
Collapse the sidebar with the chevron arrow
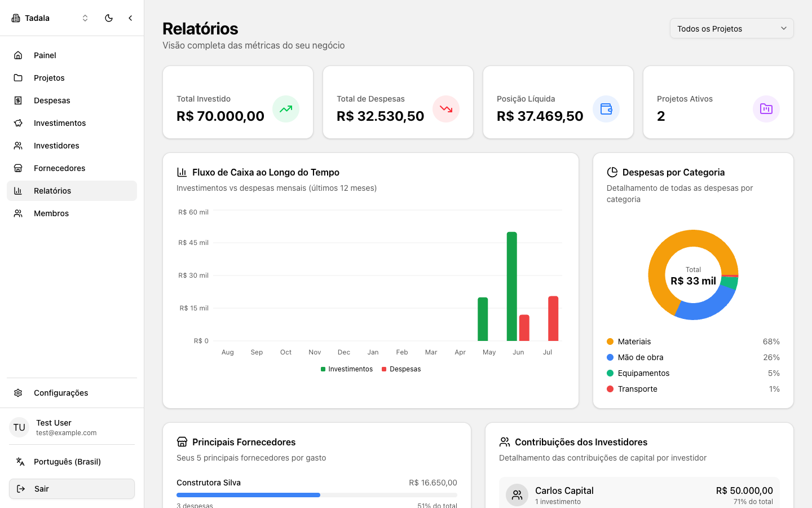(130, 18)
